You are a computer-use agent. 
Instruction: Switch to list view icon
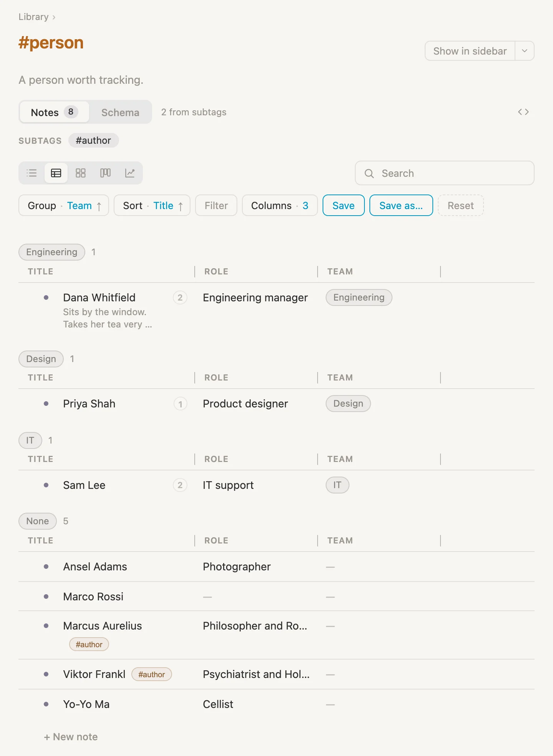pyautogui.click(x=31, y=173)
